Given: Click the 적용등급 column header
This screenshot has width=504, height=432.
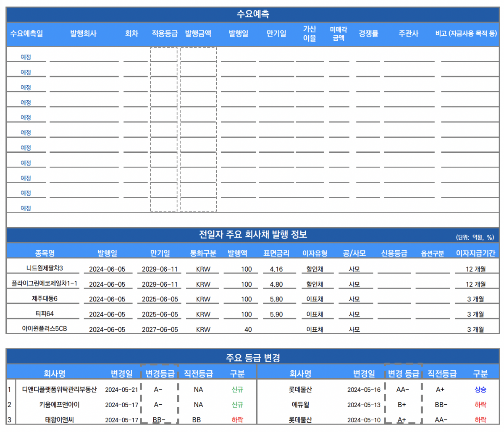Looking at the screenshot, I should click(164, 34).
